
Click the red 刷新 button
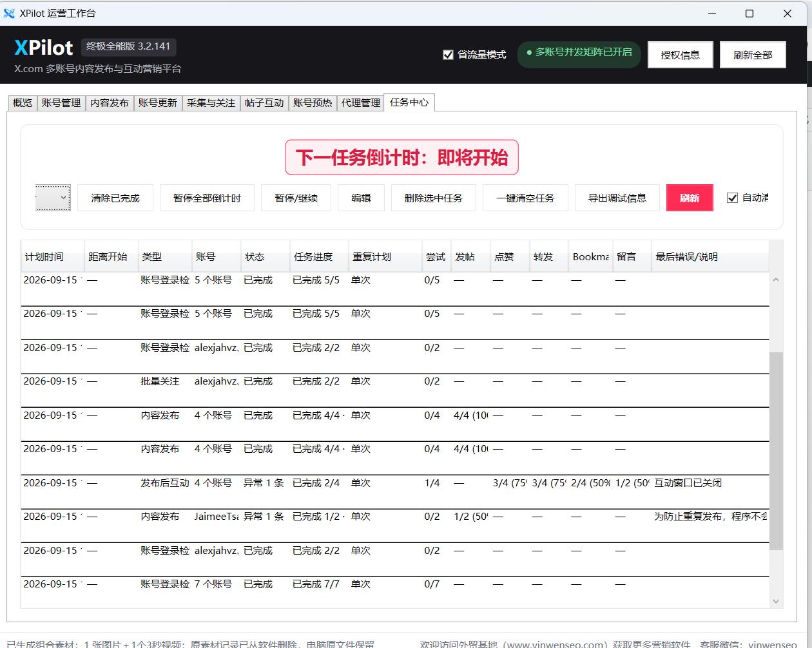[x=690, y=198]
